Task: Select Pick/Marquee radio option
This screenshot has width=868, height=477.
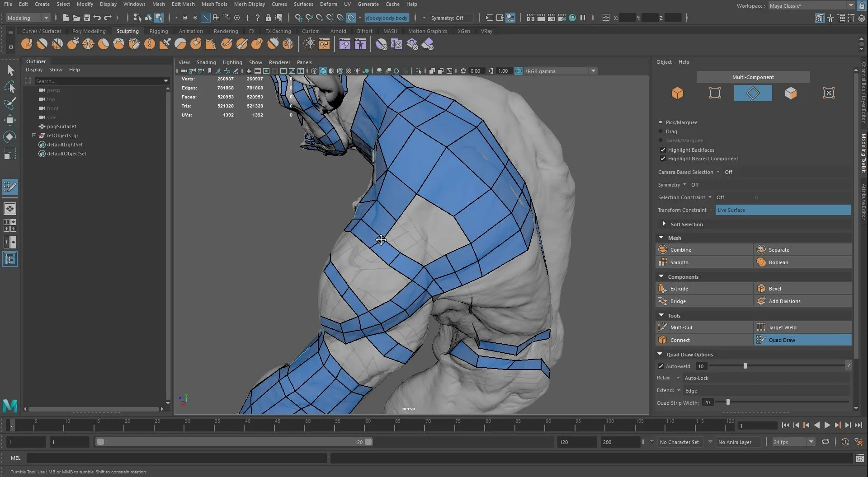Action: (660, 122)
